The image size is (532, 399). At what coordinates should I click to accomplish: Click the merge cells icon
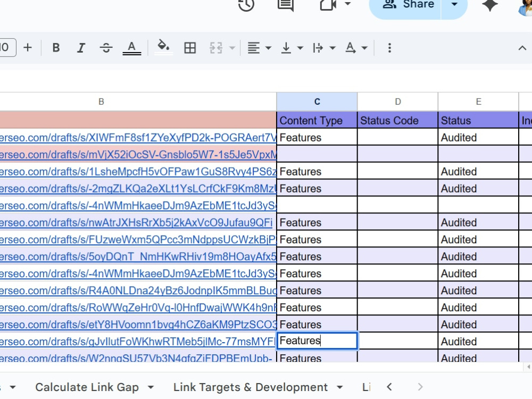(x=216, y=48)
